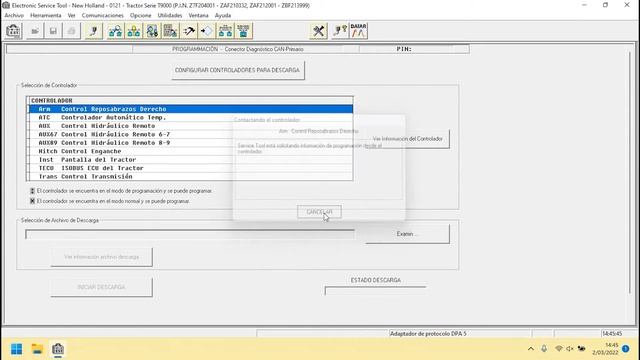
Task: Click the connector plug toolbar icon
Action: [x=94, y=31]
